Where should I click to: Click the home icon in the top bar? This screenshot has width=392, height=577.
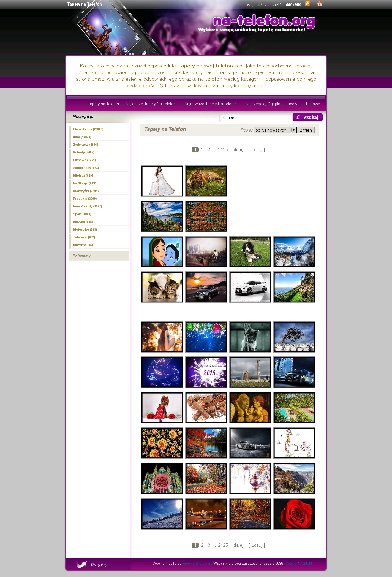tap(319, 4)
